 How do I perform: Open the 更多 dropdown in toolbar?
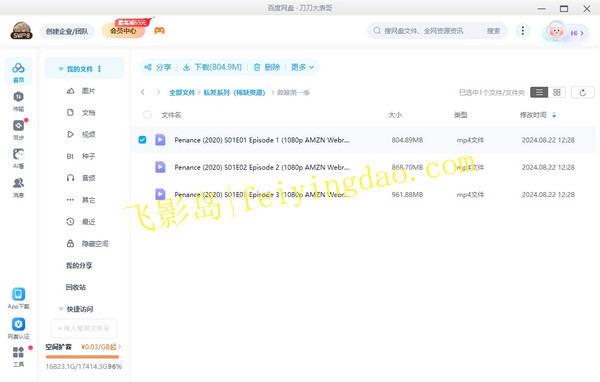(x=303, y=67)
